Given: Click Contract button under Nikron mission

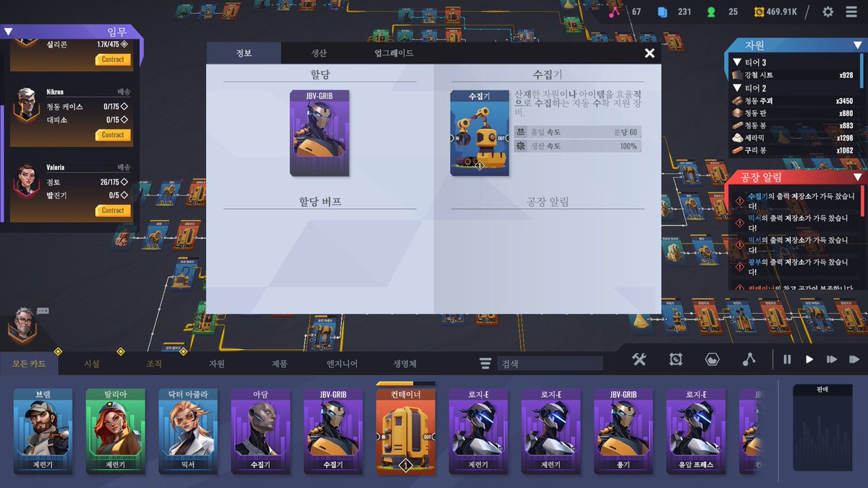Looking at the screenshot, I should pos(113,134).
